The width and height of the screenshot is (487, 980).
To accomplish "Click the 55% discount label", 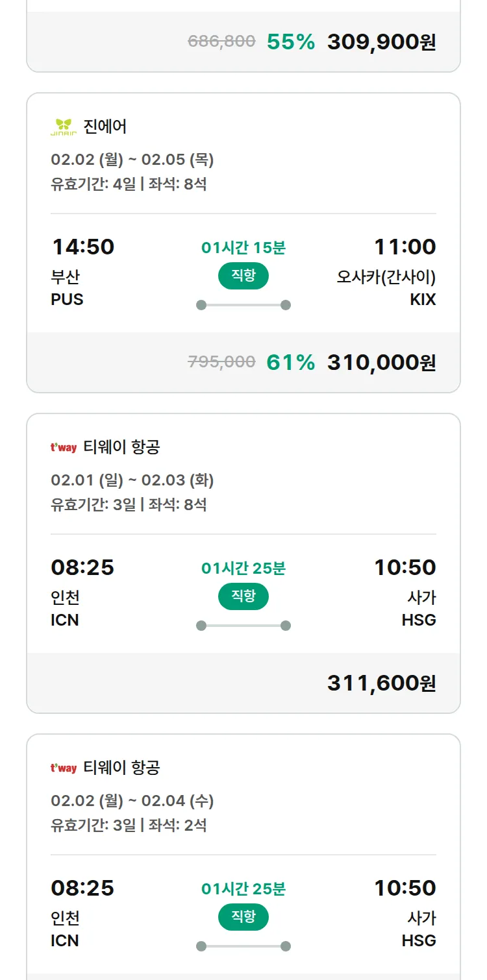I will point(290,42).
